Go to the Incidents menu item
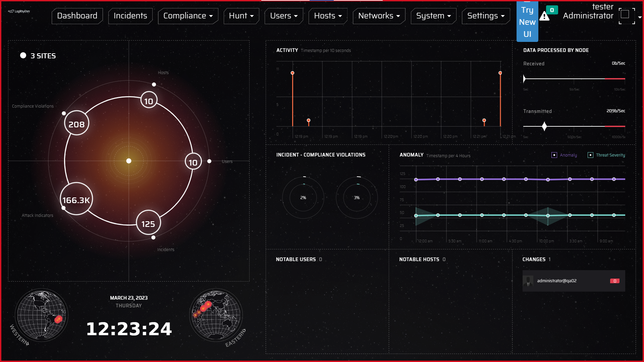 (130, 16)
